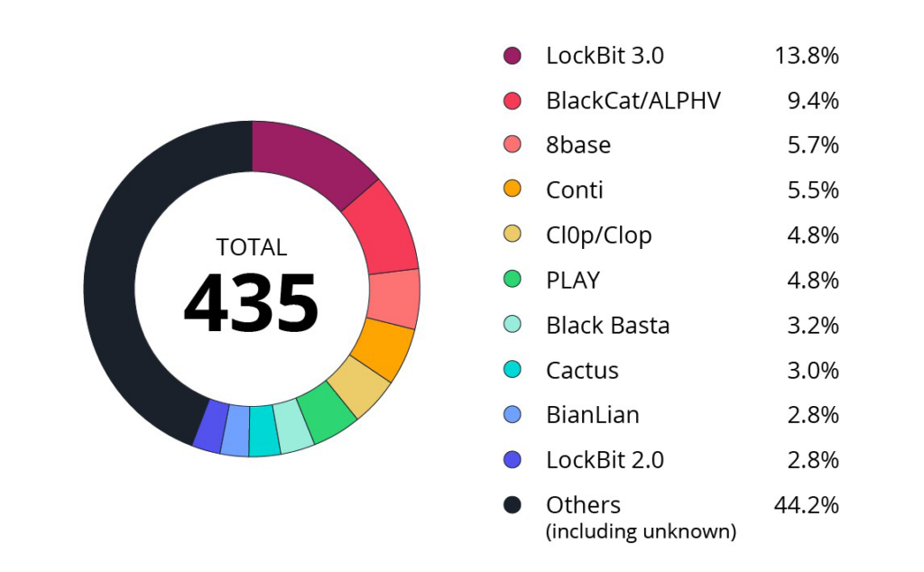Screen dimensions: 924x572
Task: Click the 4.8% value beside Cl0p/Clop
Action: 813,235
